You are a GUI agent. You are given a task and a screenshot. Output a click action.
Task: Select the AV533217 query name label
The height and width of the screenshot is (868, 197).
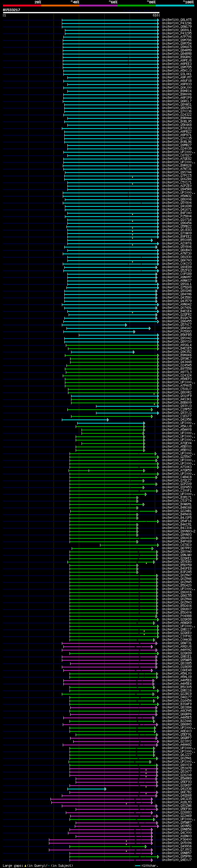pyautogui.click(x=11, y=10)
